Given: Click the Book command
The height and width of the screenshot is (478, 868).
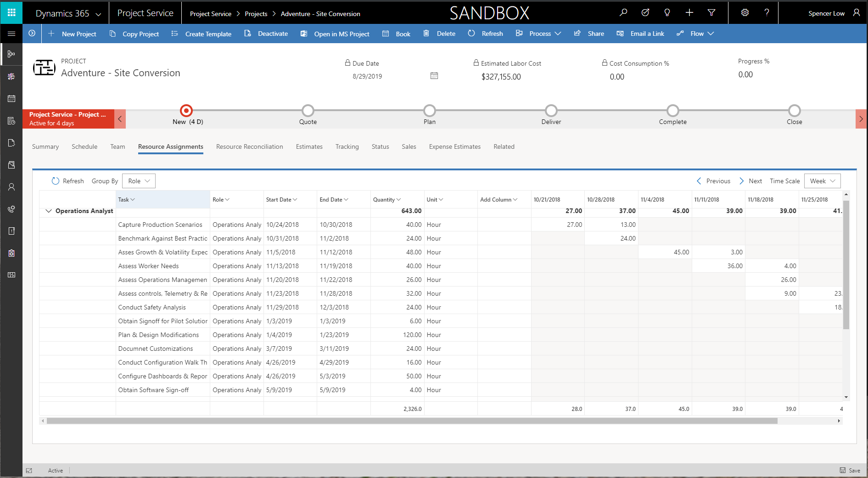Looking at the screenshot, I should 396,34.
